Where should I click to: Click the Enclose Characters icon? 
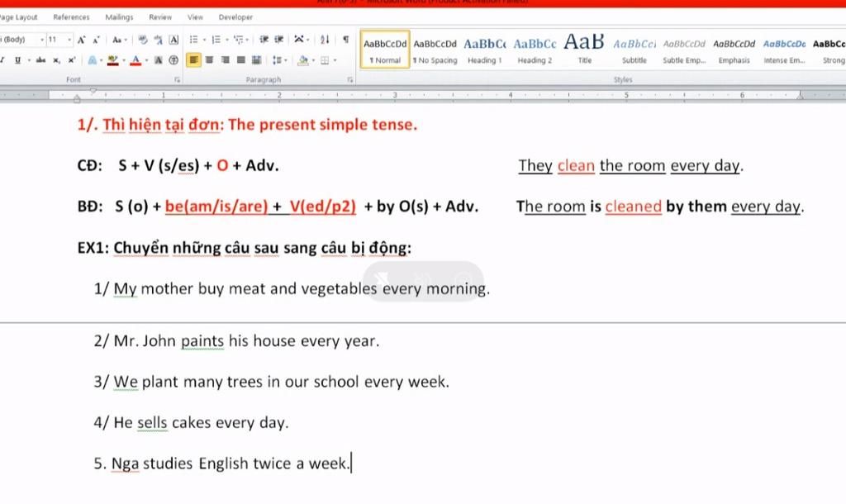pyautogui.click(x=173, y=60)
